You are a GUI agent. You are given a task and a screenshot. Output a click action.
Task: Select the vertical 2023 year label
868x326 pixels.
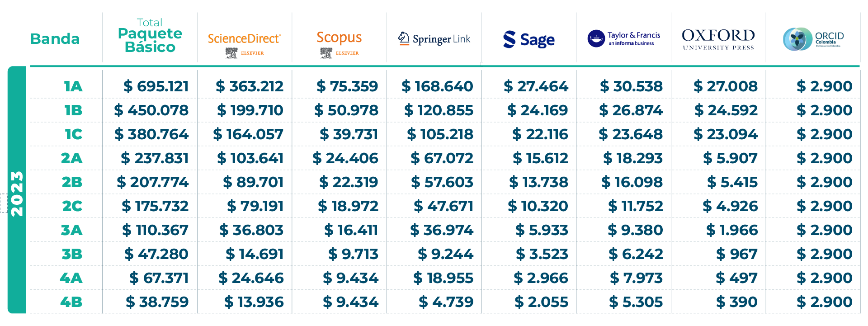point(17,194)
